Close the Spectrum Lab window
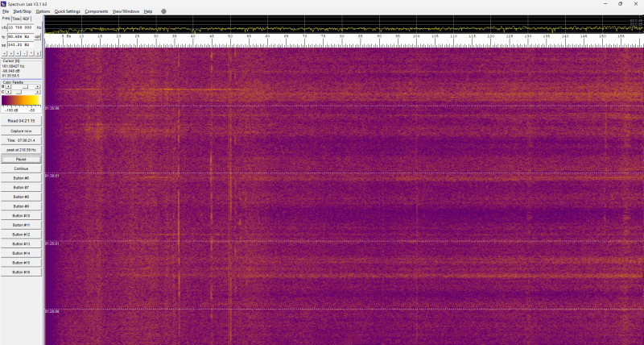This screenshot has height=345, width=644. pos(635,4)
